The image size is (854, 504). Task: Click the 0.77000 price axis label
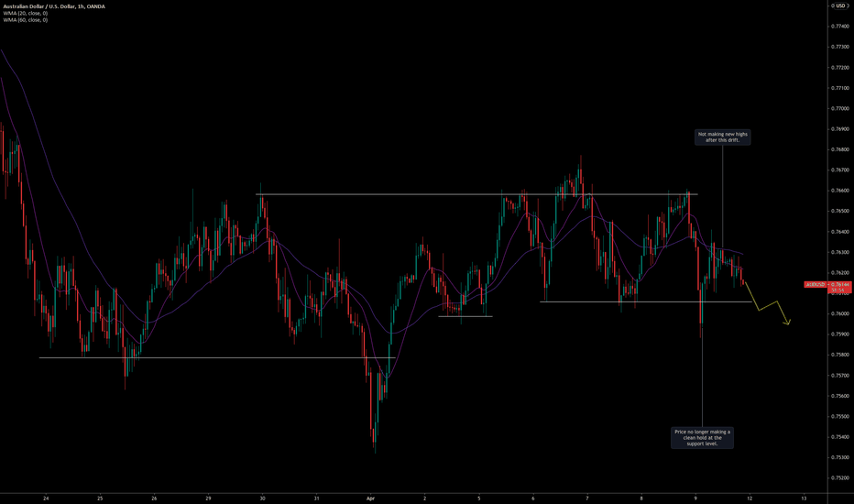[839, 108]
